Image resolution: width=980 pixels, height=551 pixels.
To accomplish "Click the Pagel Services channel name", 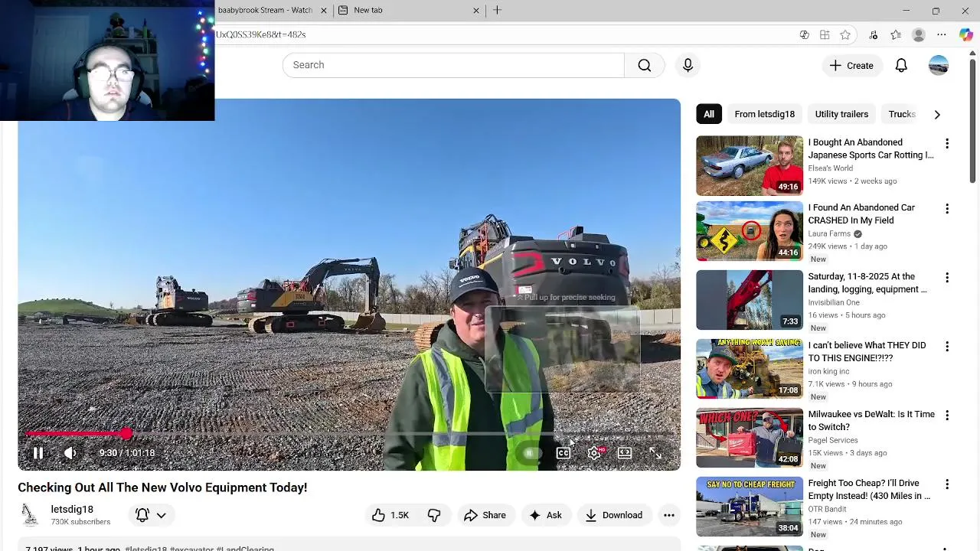I will tap(833, 440).
